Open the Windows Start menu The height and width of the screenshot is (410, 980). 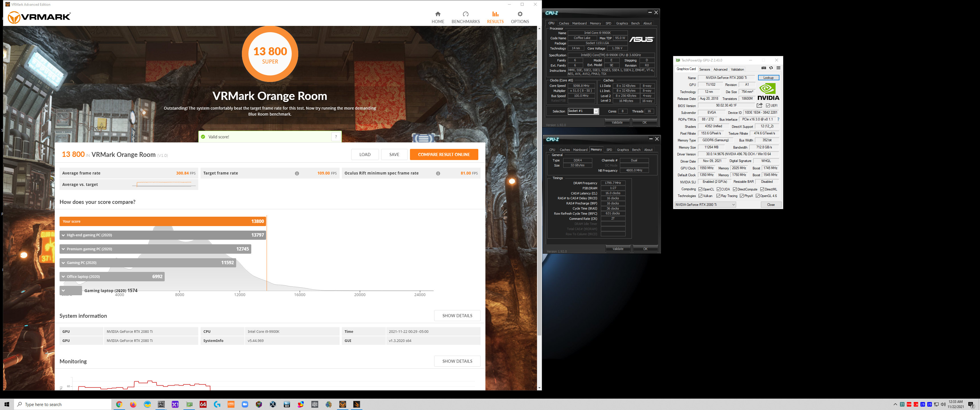(x=7, y=404)
